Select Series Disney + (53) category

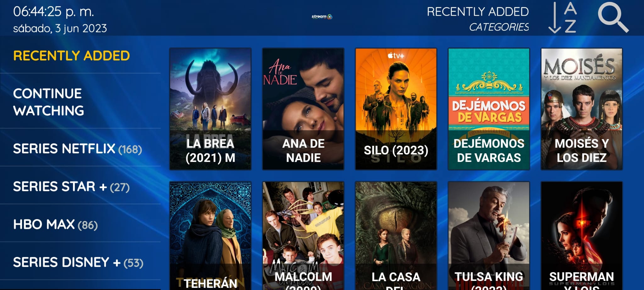tap(78, 262)
